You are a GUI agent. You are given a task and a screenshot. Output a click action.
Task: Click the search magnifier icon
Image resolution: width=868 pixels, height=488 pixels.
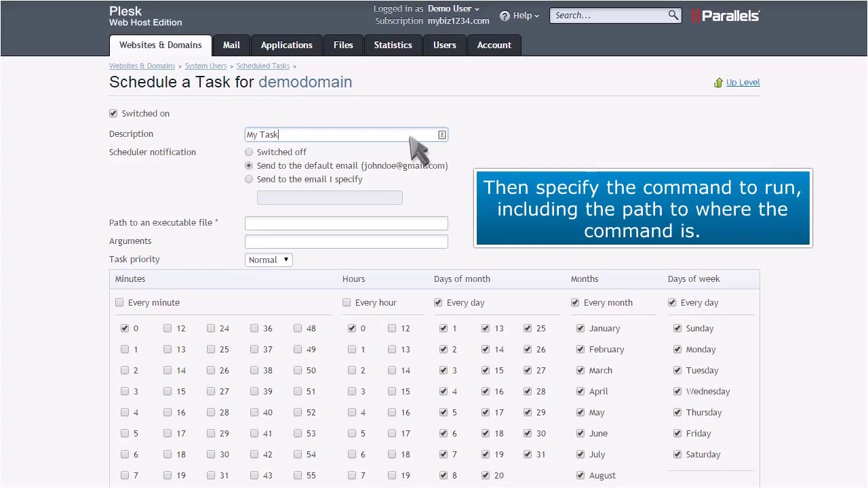(x=673, y=15)
